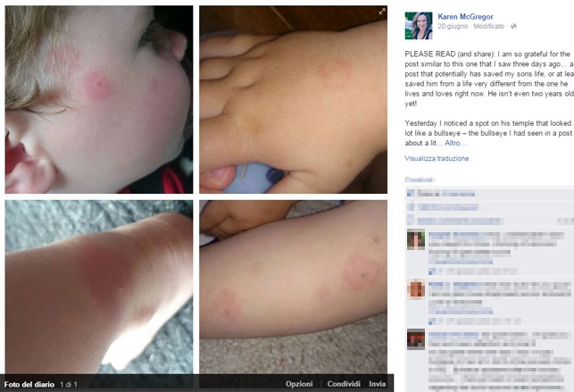Open the Karen McGregor profile name link

point(465,16)
